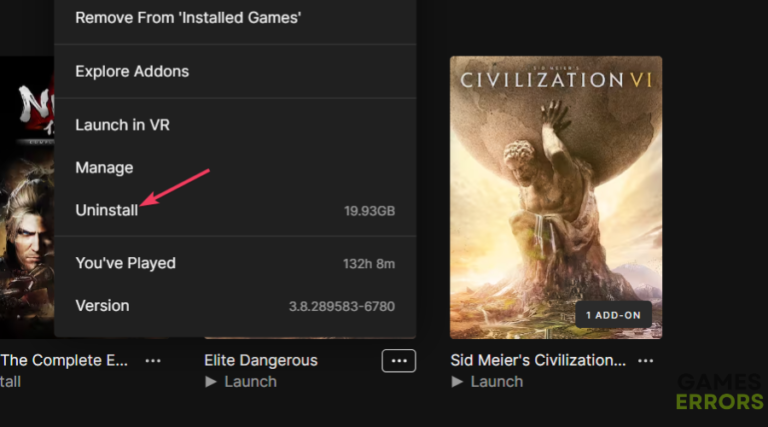The image size is (768, 427).
Task: Click Sid Meier's Civilization title text
Action: click(538, 360)
